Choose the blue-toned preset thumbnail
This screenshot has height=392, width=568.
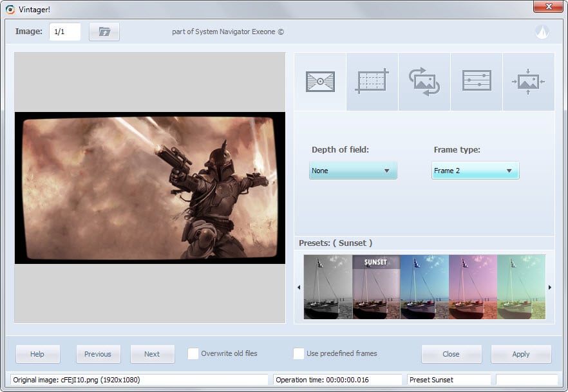click(x=424, y=287)
